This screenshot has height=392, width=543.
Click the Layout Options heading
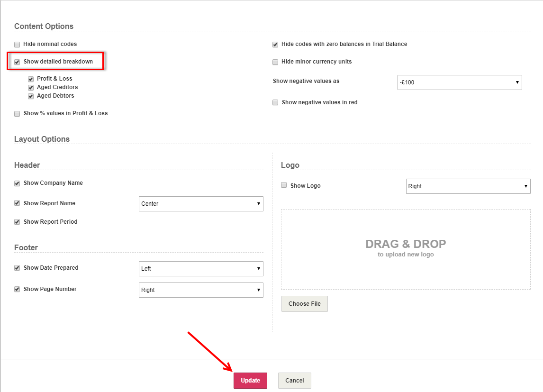tap(42, 139)
